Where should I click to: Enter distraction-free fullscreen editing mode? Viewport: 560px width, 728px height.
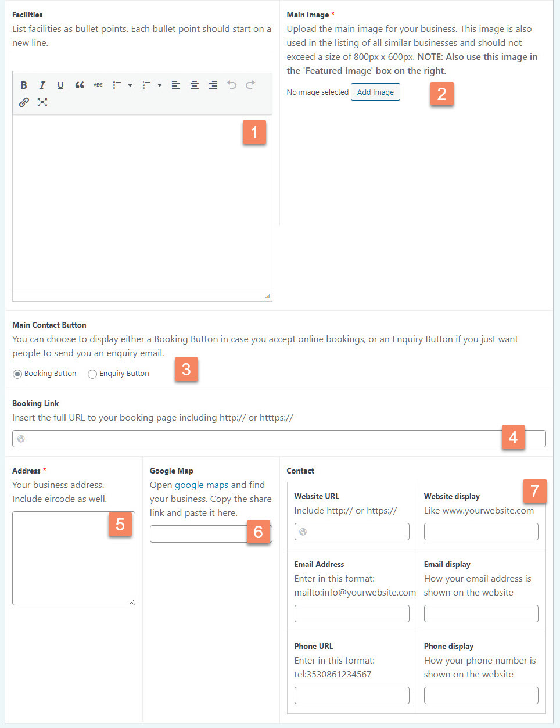coord(42,102)
